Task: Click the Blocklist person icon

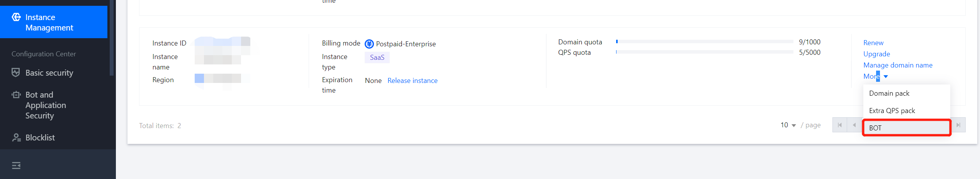Action: tap(16, 138)
